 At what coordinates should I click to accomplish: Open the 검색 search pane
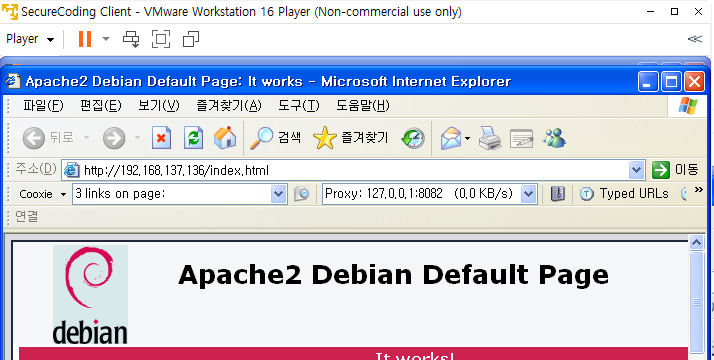(x=275, y=137)
